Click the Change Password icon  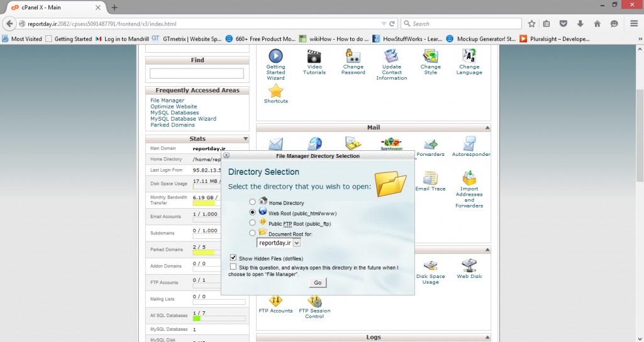click(x=353, y=57)
